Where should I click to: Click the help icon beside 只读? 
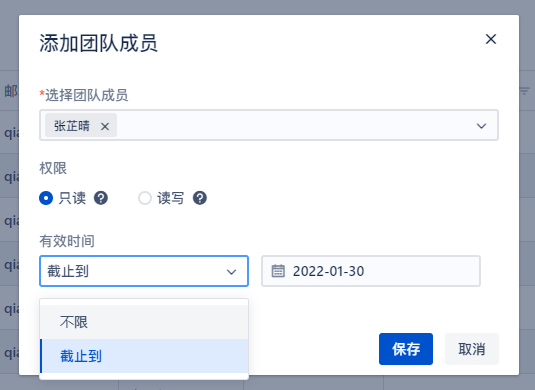101,198
